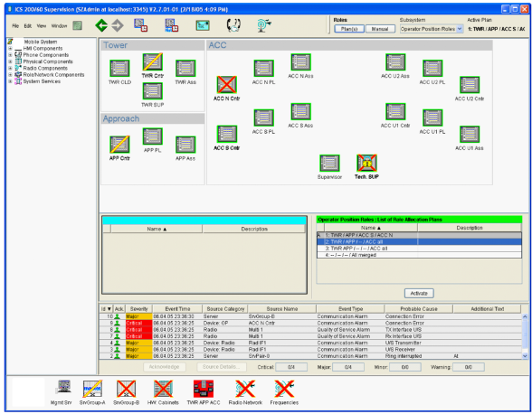Open the HW Cabinets status icon

coord(163,389)
